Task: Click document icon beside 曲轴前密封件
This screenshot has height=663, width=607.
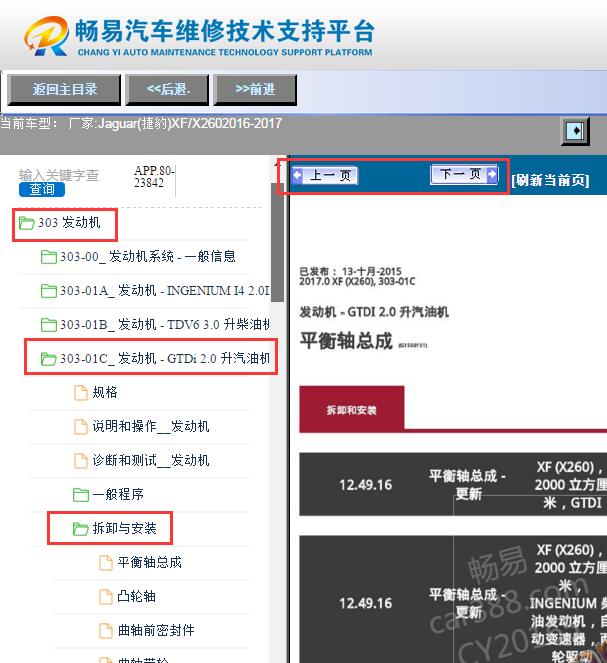Action: tap(106, 630)
